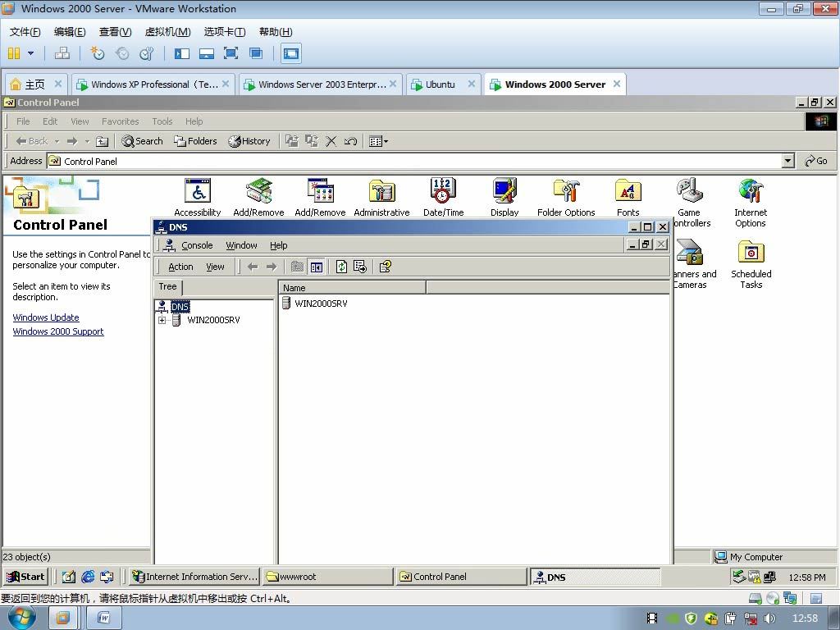Open Fonts folder icon
Viewport: 840px width, 630px height.
point(628,197)
